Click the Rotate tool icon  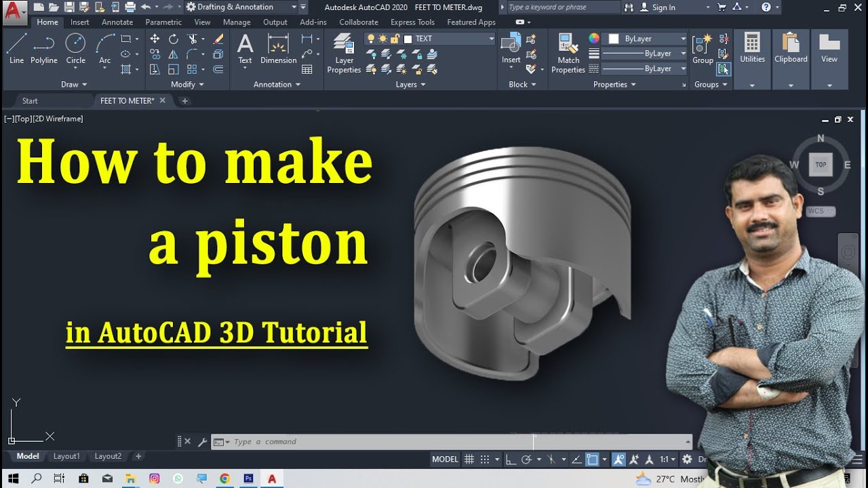[174, 39]
